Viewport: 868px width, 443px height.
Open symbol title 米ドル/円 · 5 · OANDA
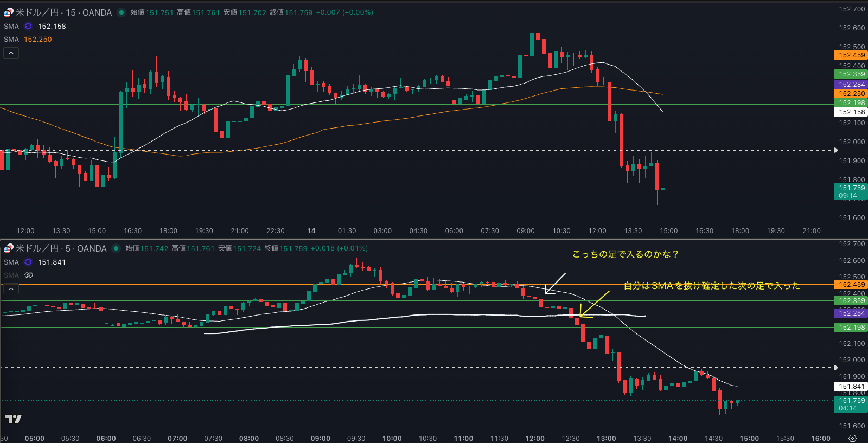(61, 248)
